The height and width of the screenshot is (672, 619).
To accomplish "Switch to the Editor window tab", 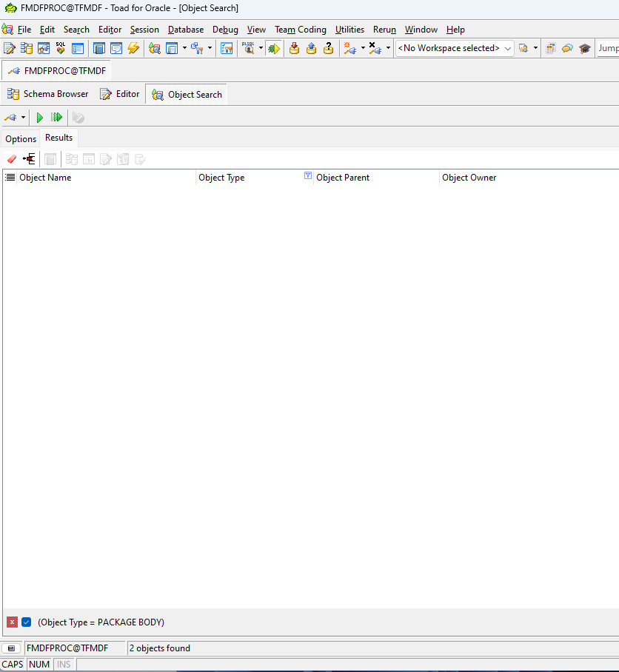I will (120, 94).
